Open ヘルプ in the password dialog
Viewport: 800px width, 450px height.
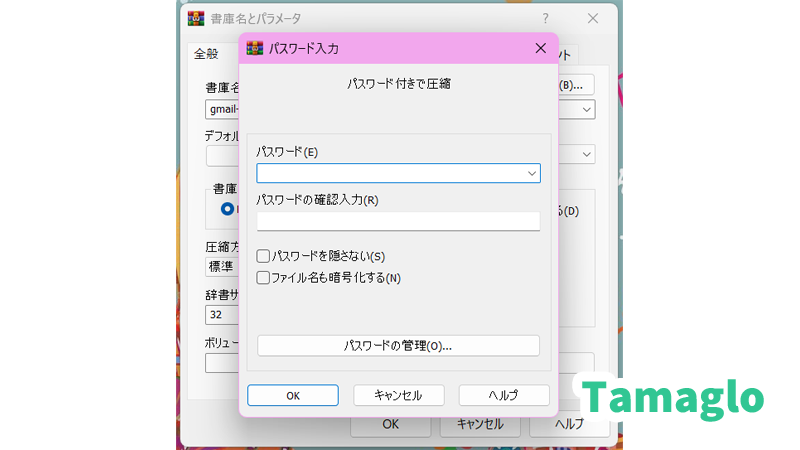[503, 395]
